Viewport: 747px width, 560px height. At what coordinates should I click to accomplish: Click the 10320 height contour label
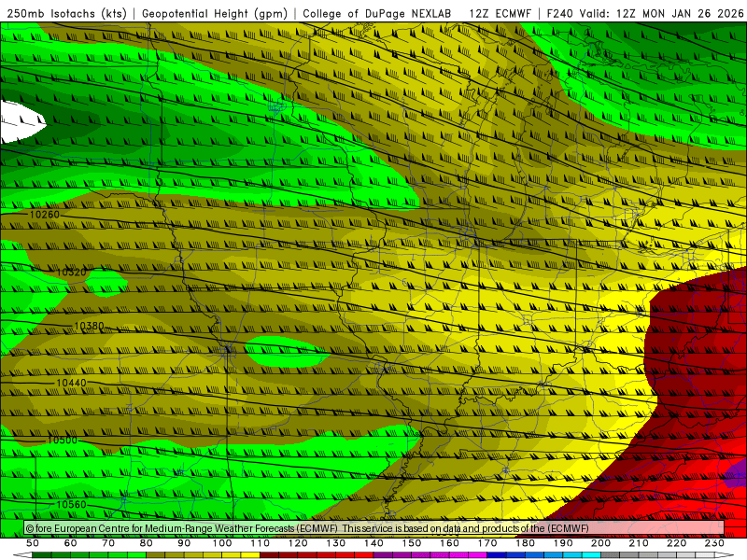tap(72, 273)
